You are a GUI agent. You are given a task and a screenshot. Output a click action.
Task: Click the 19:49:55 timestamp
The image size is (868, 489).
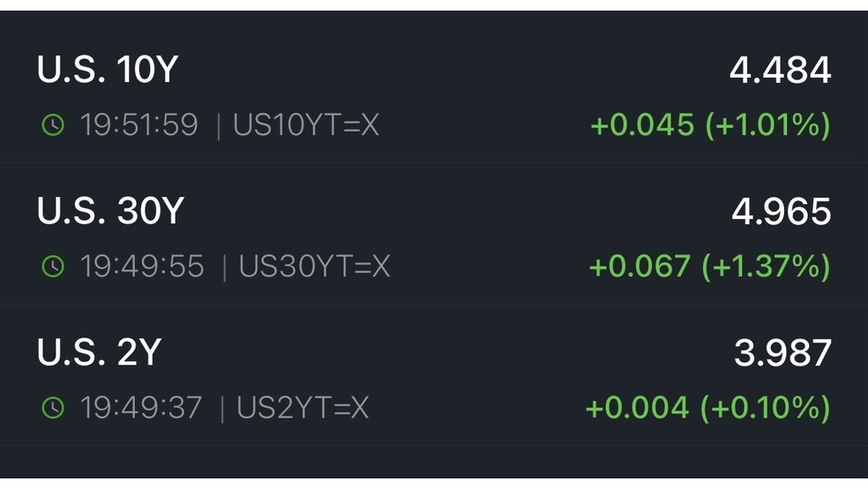click(x=142, y=267)
